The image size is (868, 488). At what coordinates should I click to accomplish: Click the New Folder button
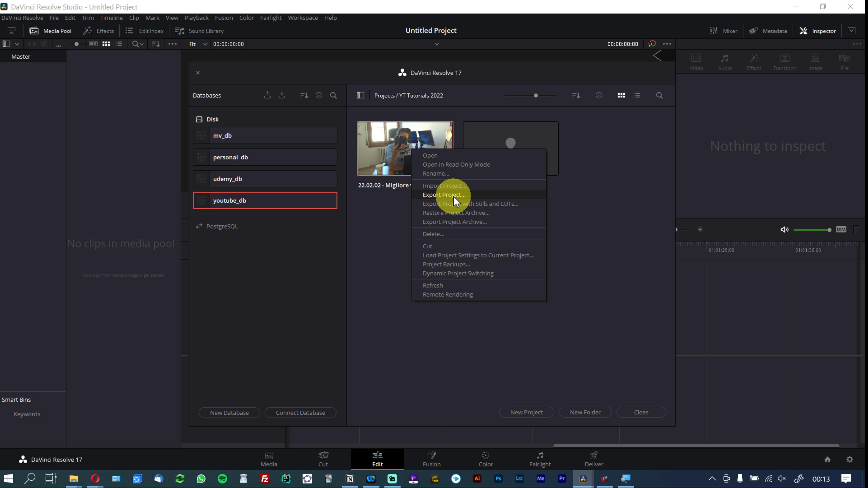coord(585,412)
